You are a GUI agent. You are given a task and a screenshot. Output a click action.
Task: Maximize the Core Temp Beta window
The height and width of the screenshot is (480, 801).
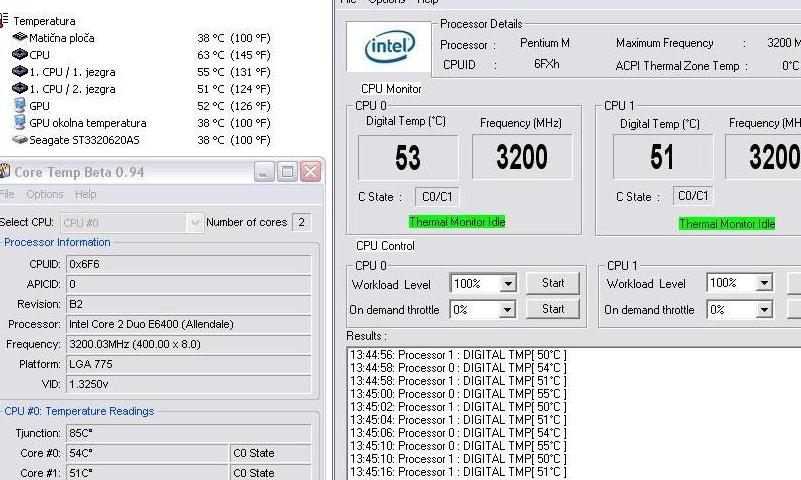287,172
